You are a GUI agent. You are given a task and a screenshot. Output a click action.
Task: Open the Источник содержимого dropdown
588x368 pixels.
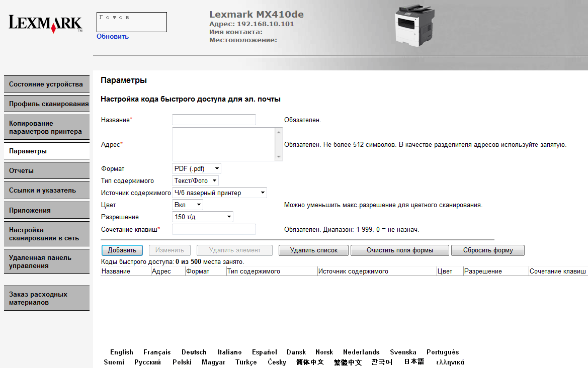coord(219,193)
